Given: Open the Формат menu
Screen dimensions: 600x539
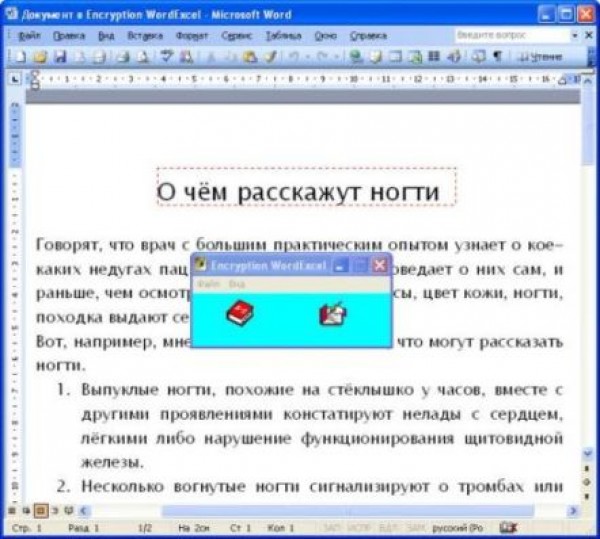Looking at the screenshot, I should (192, 36).
